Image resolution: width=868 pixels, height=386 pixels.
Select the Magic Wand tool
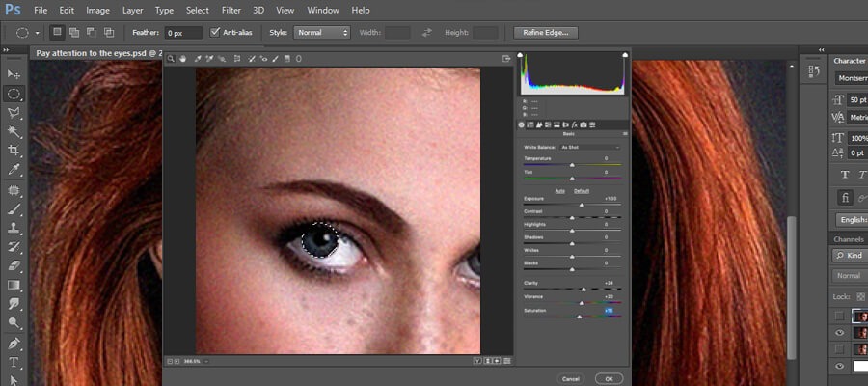(14, 131)
